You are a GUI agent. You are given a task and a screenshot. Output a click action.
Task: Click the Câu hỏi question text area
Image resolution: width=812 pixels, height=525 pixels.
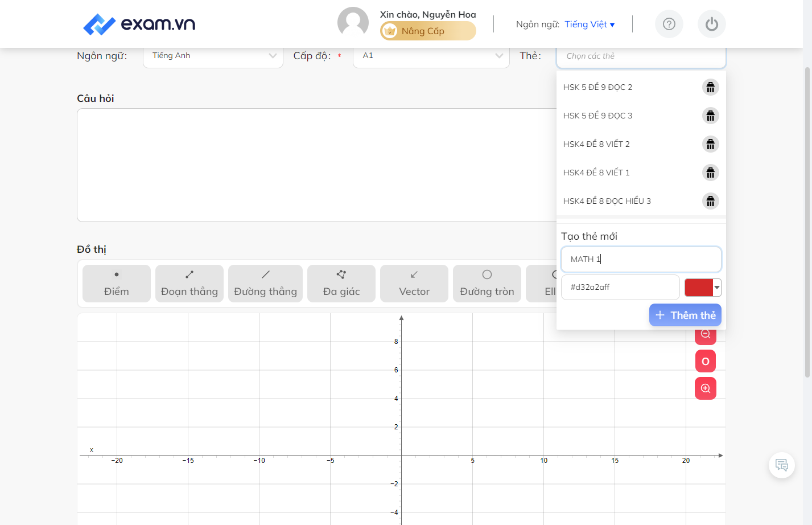point(316,165)
